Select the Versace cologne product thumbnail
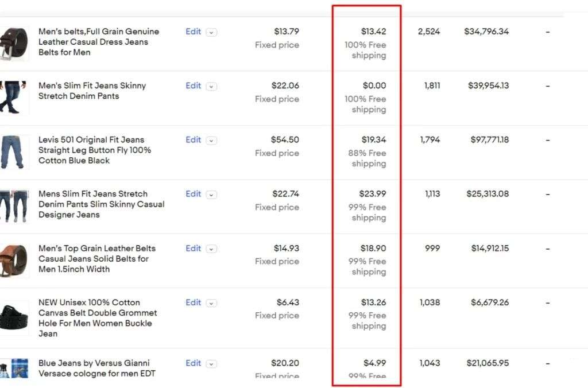Screen dimensions: 588x388 [14, 368]
